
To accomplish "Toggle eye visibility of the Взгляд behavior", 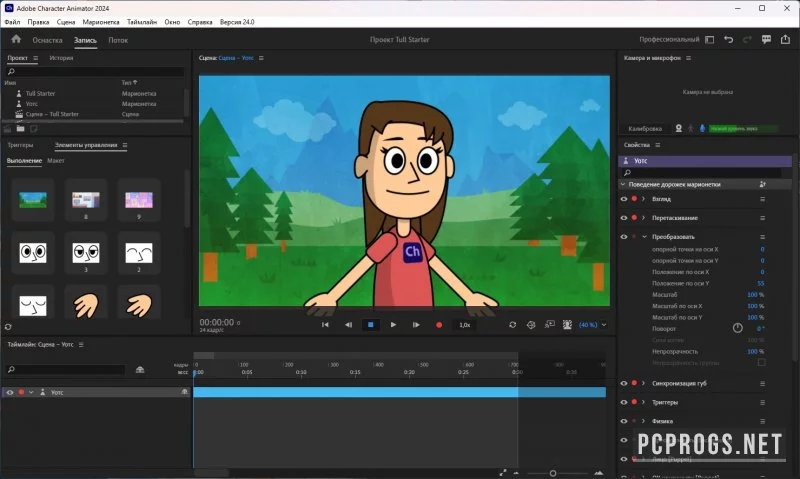I will [623, 199].
